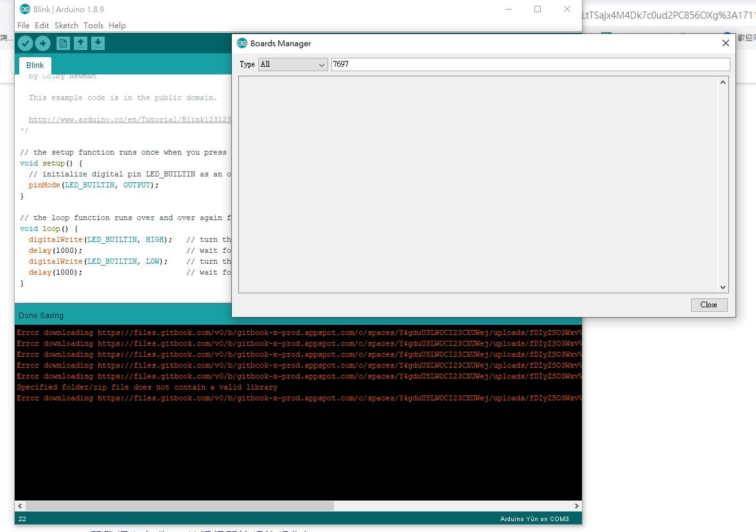The height and width of the screenshot is (532, 756).
Task: Click the Verify (checkmark) toolbar icon
Action: [x=25, y=43]
